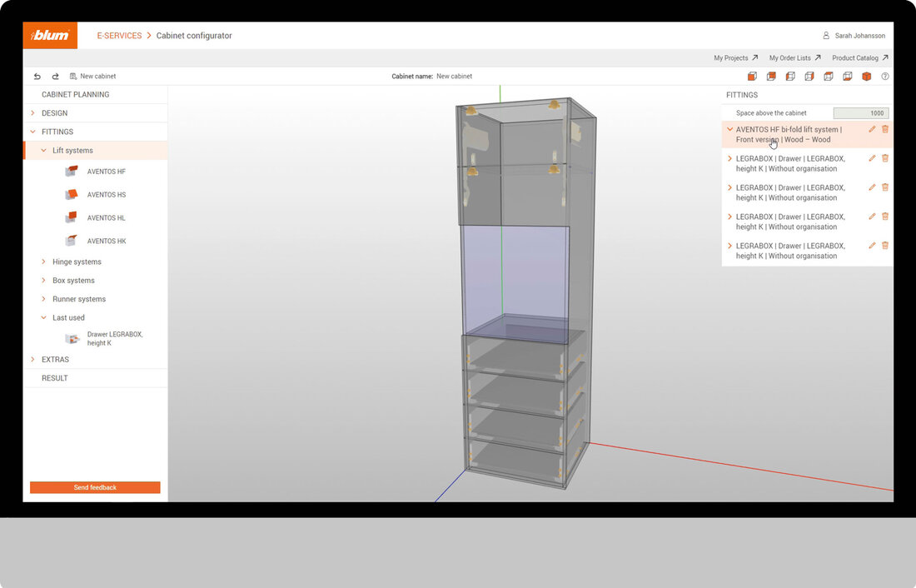Click the undo arrow icon

pos(37,76)
